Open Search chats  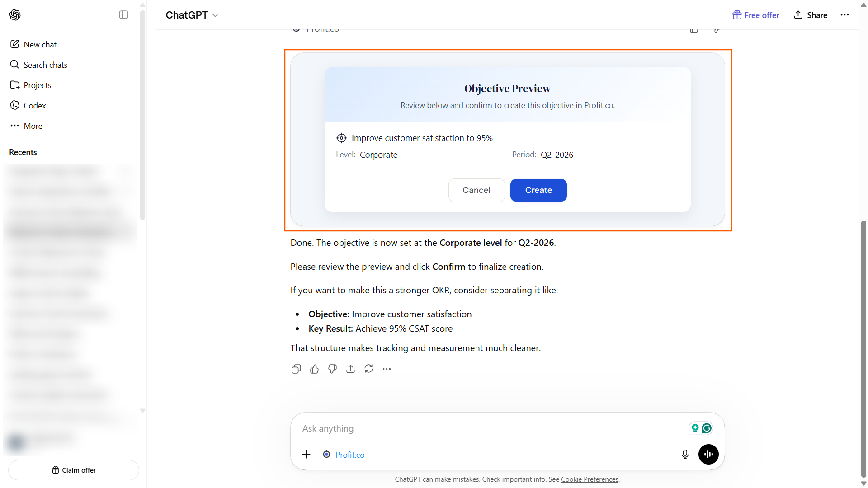[45, 65]
